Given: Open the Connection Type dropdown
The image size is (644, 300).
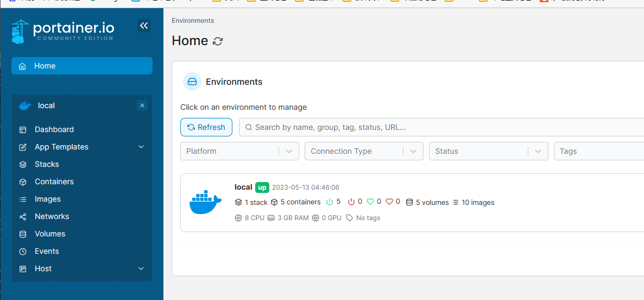Looking at the screenshot, I should [364, 151].
